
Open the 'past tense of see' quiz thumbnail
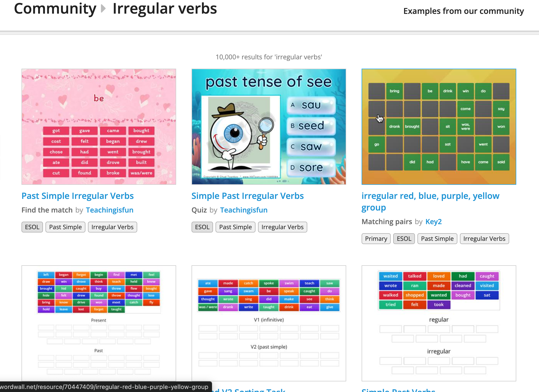[269, 126]
